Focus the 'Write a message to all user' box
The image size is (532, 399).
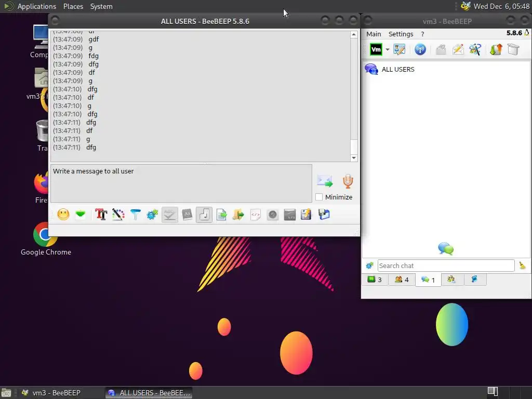tap(181, 183)
